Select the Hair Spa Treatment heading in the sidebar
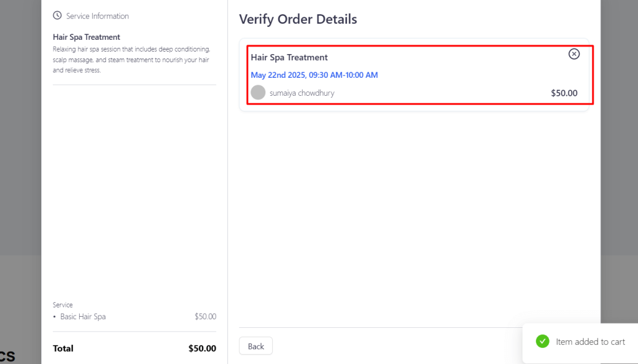This screenshot has width=638, height=364. tap(86, 37)
